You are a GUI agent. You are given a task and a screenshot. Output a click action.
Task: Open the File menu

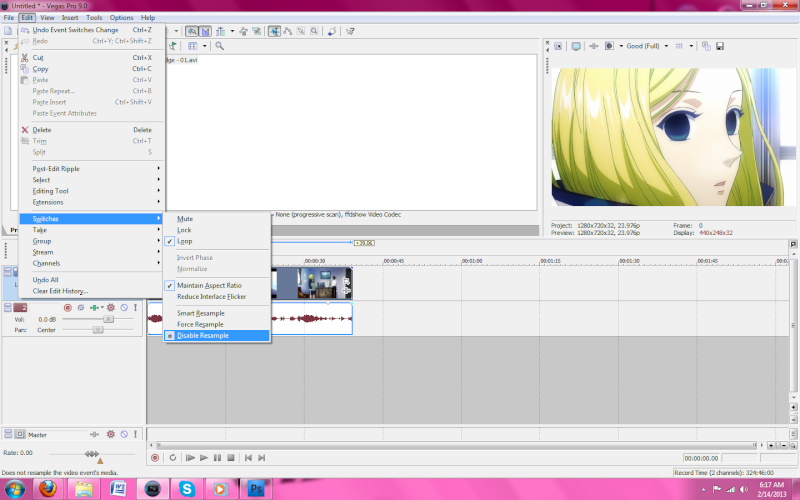click(x=9, y=17)
